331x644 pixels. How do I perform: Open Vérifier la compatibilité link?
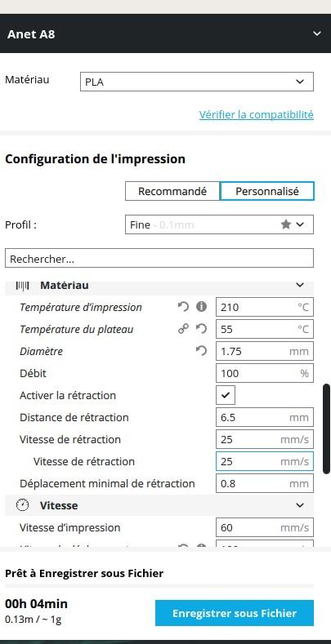(257, 114)
